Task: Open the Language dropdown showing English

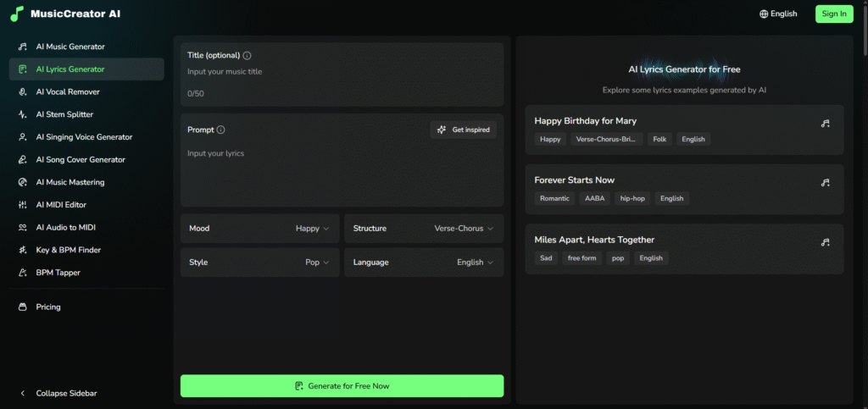Action: [x=424, y=263]
